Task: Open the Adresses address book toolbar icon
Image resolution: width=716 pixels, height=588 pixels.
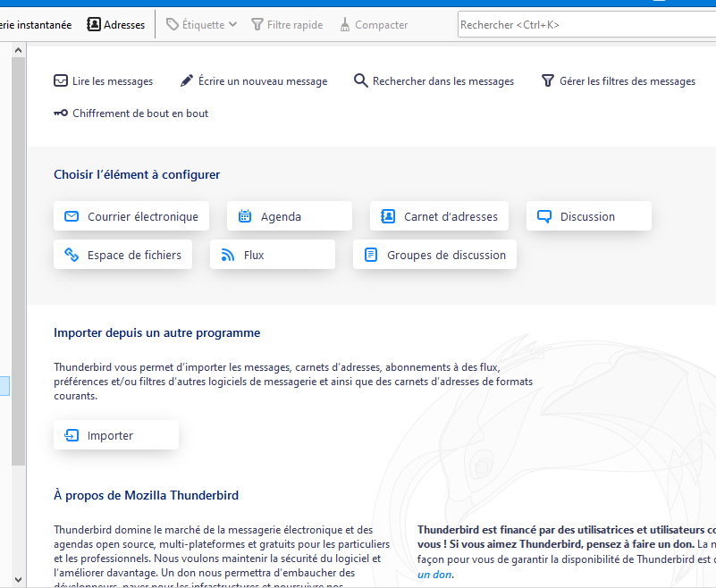Action: tap(94, 24)
